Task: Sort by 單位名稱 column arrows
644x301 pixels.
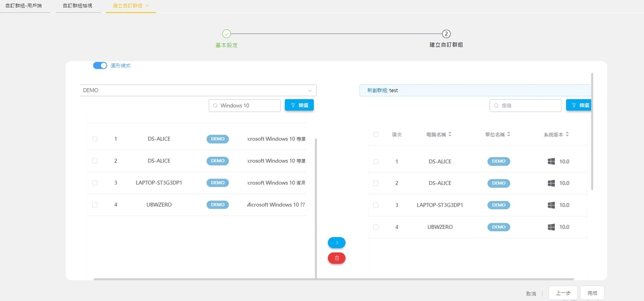Action: click(509, 135)
